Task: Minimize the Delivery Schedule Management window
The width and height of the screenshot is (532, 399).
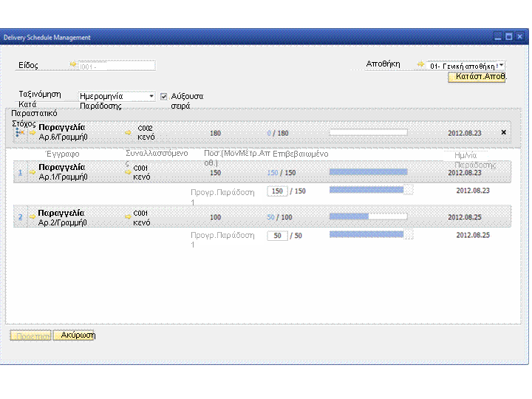Action: pos(498,37)
